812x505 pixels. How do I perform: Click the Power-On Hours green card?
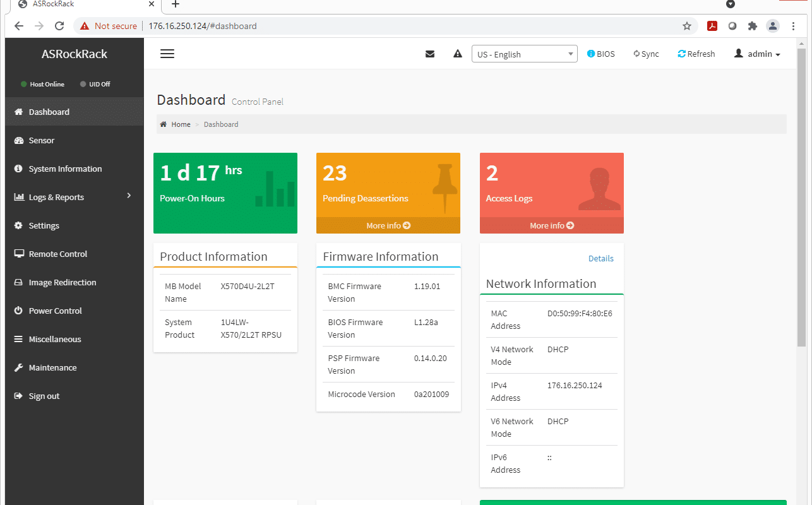pos(225,193)
